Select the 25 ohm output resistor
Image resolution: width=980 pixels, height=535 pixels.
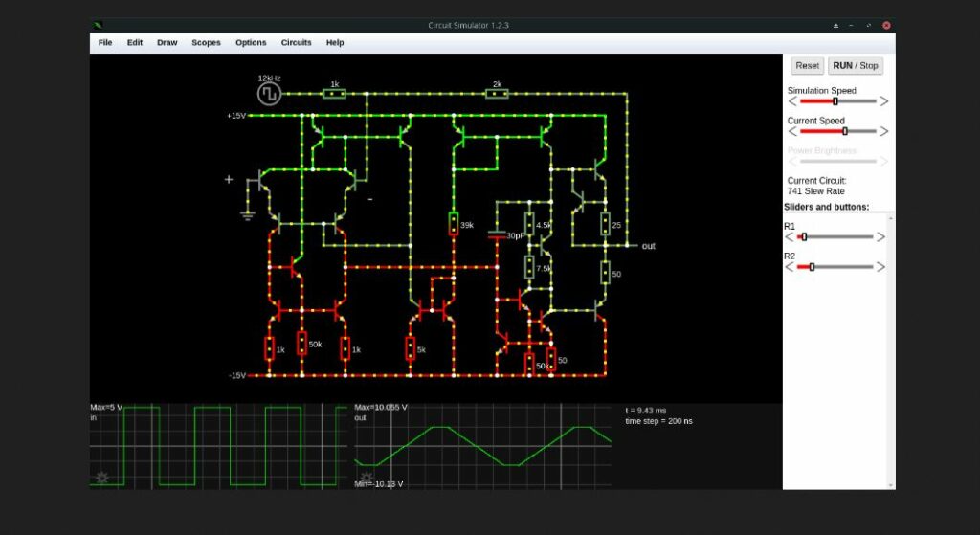pyautogui.click(x=605, y=224)
